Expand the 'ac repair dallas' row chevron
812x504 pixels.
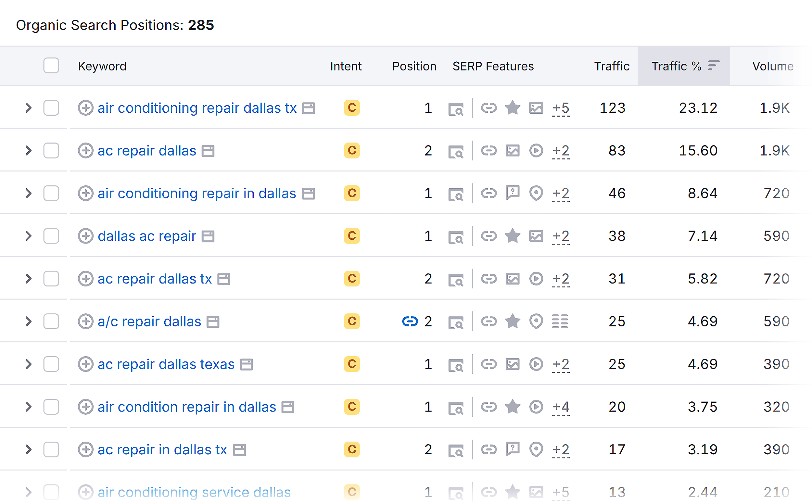[x=29, y=151]
